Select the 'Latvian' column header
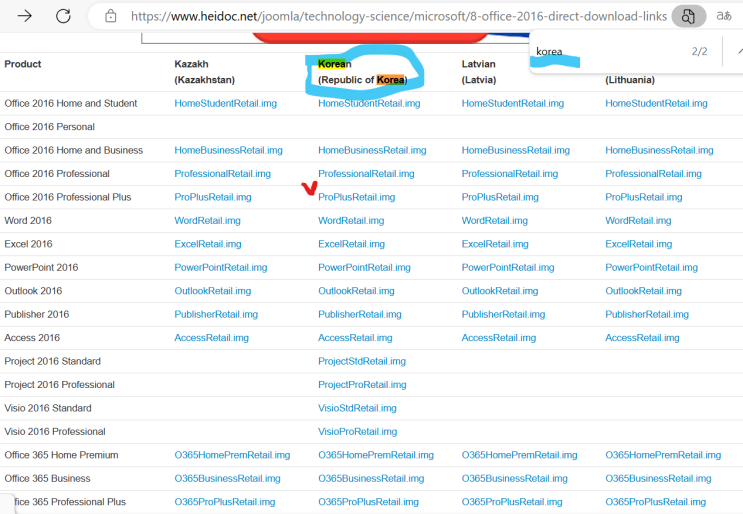Image resolution: width=743 pixels, height=514 pixels. (479, 64)
